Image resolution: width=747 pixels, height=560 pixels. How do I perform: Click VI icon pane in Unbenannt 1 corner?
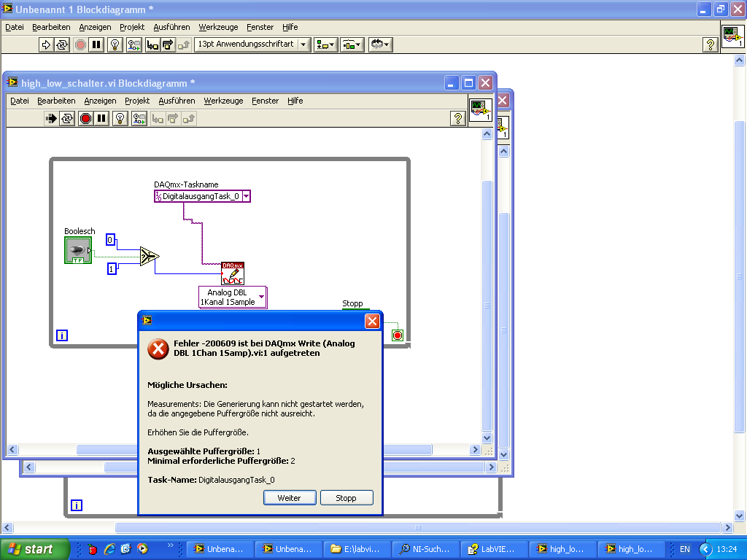[x=732, y=36]
